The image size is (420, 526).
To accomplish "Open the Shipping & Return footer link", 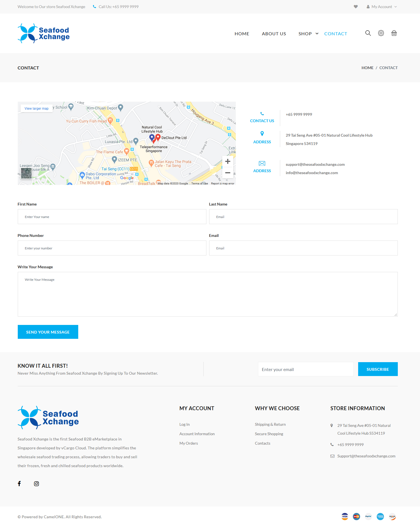I will coord(270,424).
